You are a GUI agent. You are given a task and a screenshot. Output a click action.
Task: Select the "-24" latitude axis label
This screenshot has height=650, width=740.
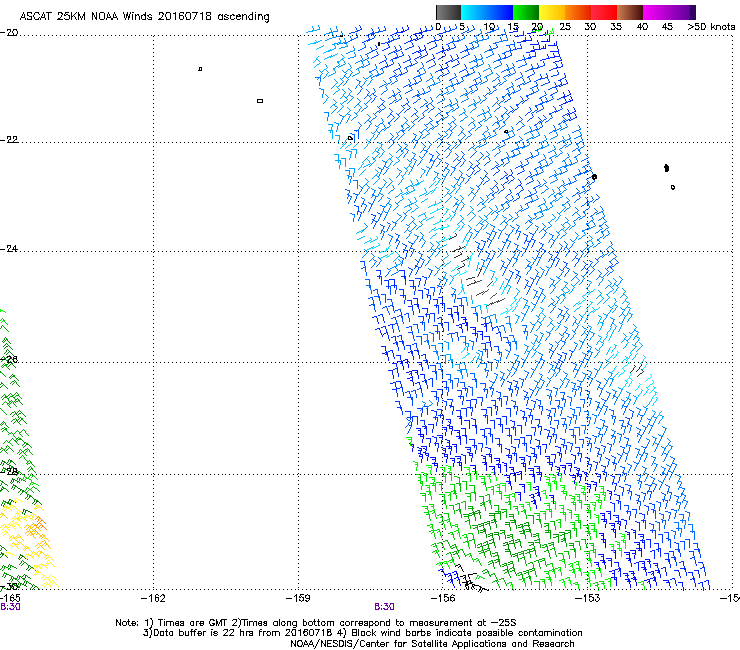[x=9, y=249]
